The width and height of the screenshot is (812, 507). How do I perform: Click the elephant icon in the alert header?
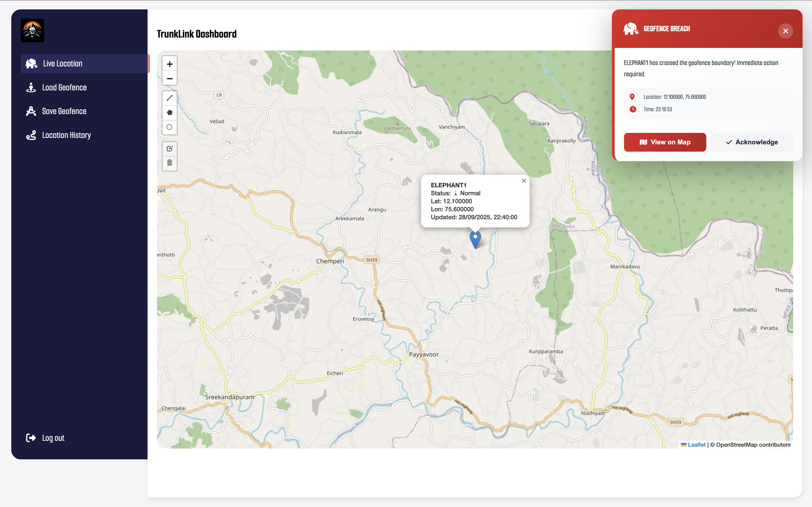(631, 29)
